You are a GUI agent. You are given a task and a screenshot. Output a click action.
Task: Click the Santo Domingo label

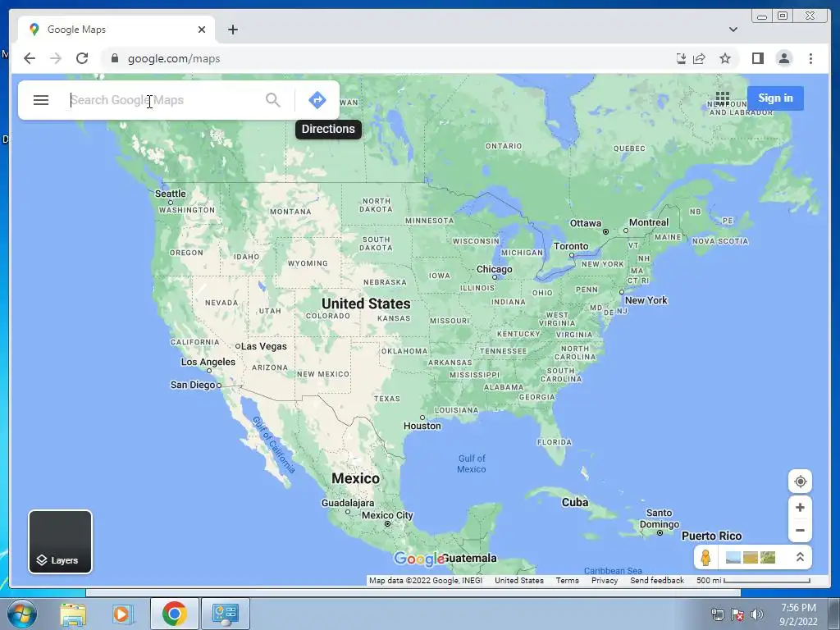(659, 518)
